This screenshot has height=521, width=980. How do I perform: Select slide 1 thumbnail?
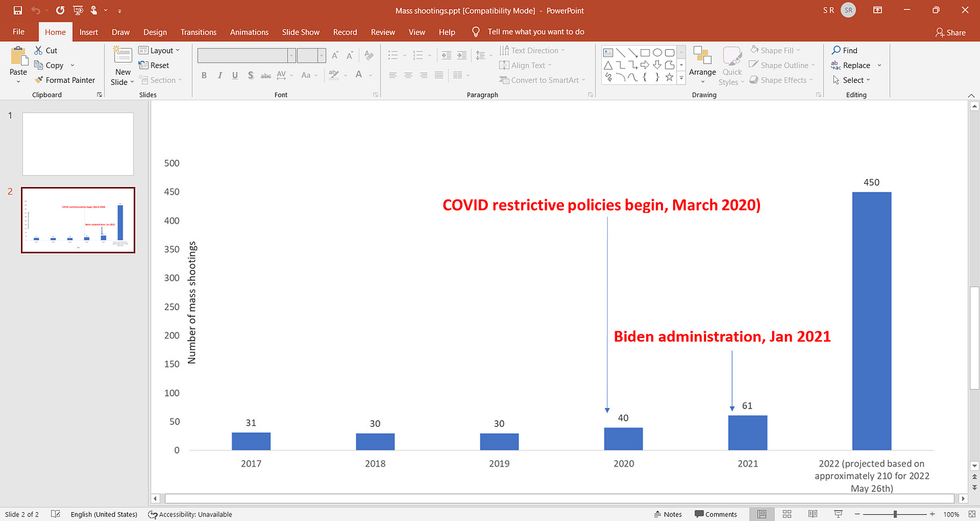coord(78,144)
